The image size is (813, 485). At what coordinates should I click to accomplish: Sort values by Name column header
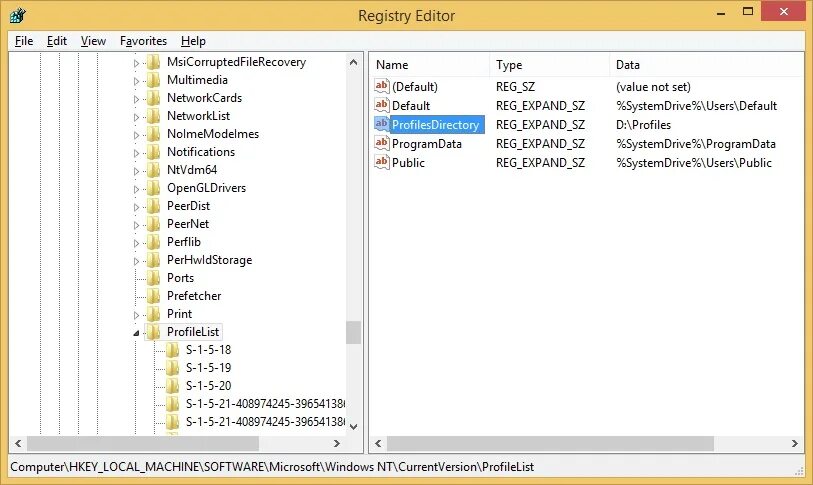(x=430, y=65)
